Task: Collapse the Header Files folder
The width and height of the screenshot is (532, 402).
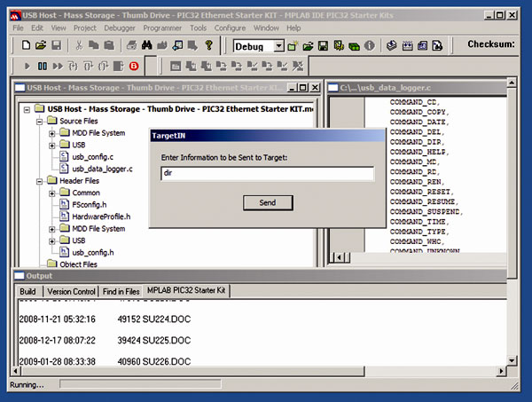Action: pos(39,181)
